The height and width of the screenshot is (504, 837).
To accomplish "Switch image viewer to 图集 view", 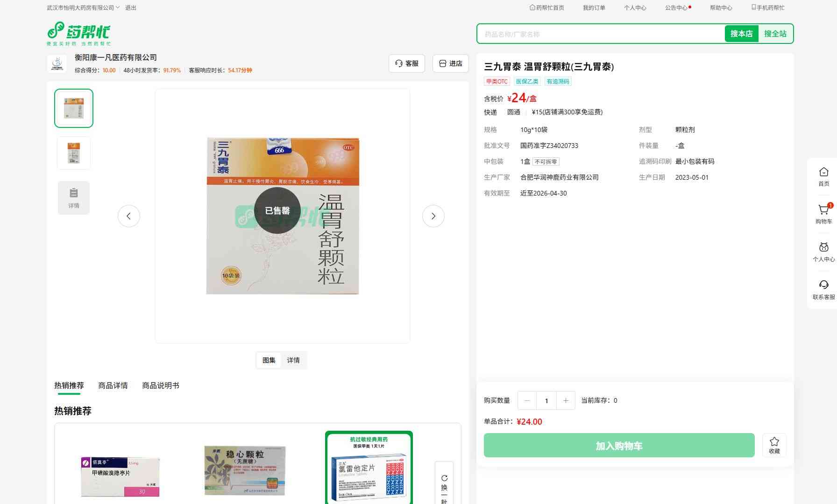I will [x=269, y=360].
